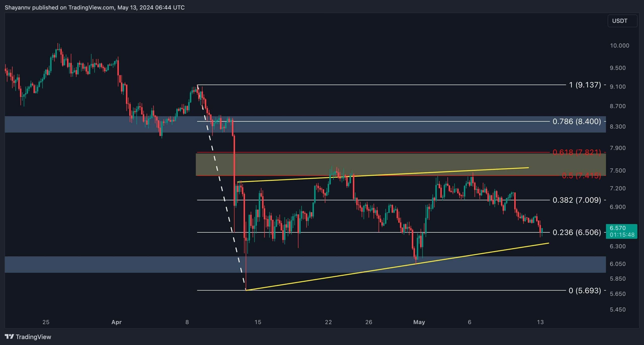
Task: Click the 8.300 price axis value
Action: point(618,126)
